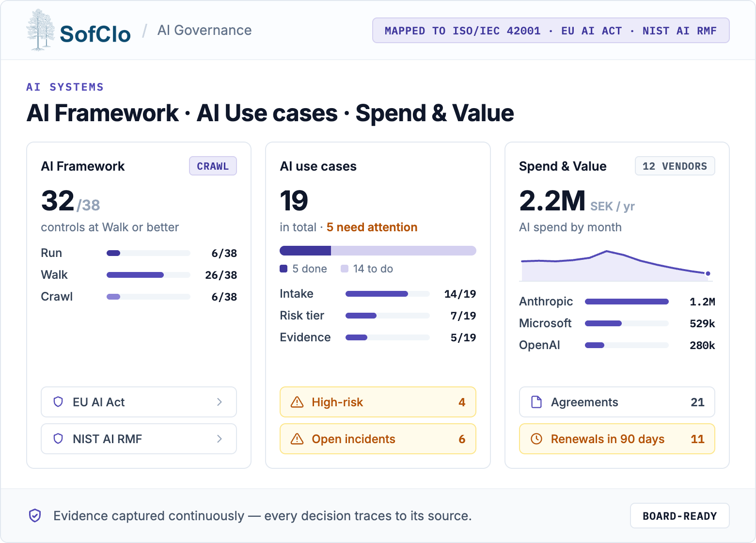756x543 pixels.
Task: Open the Open incidents row
Action: (x=378, y=439)
